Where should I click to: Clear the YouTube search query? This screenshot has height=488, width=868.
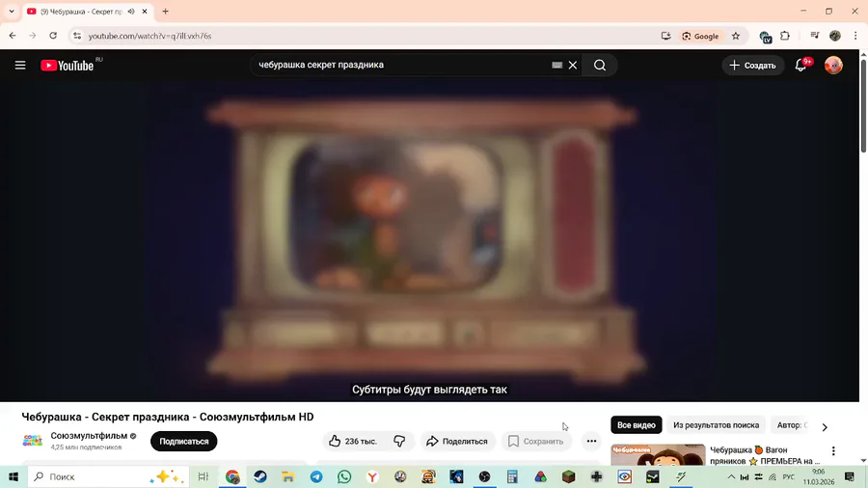[573, 66]
